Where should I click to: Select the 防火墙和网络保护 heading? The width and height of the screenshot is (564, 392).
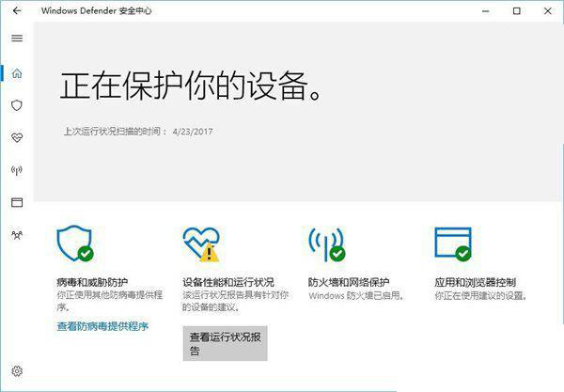click(x=348, y=282)
